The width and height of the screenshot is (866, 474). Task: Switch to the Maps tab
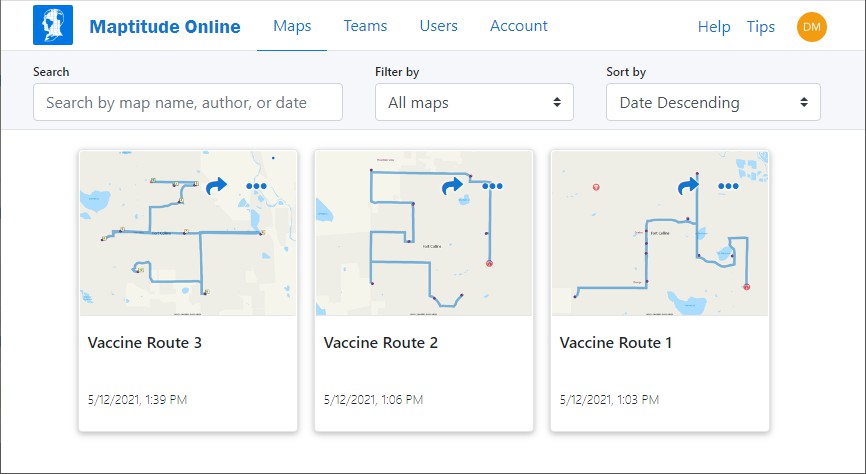[x=292, y=26]
